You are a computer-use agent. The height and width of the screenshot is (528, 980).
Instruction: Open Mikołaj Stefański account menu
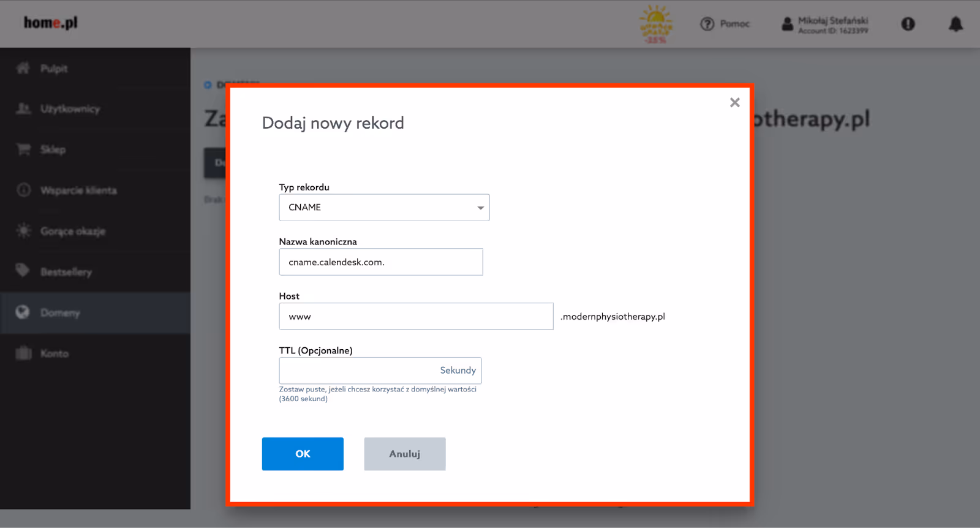coord(833,25)
